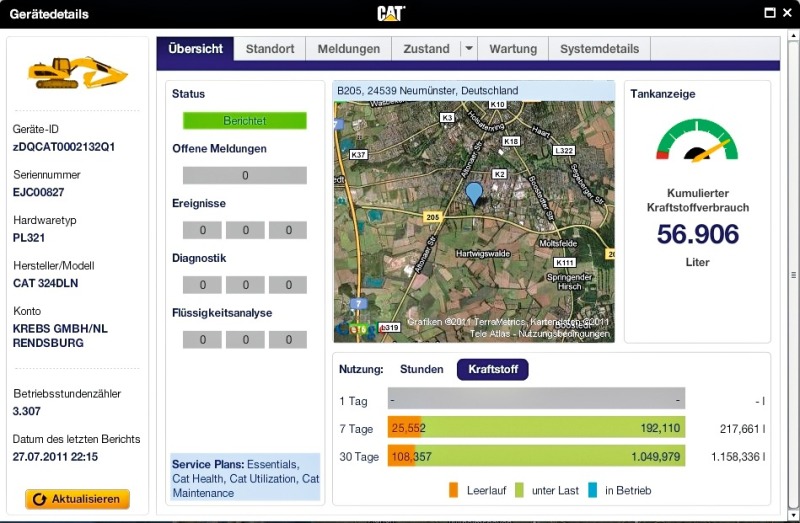The width and height of the screenshot is (800, 523).
Task: Maximize the Gerätedetails window
Action: [769, 13]
